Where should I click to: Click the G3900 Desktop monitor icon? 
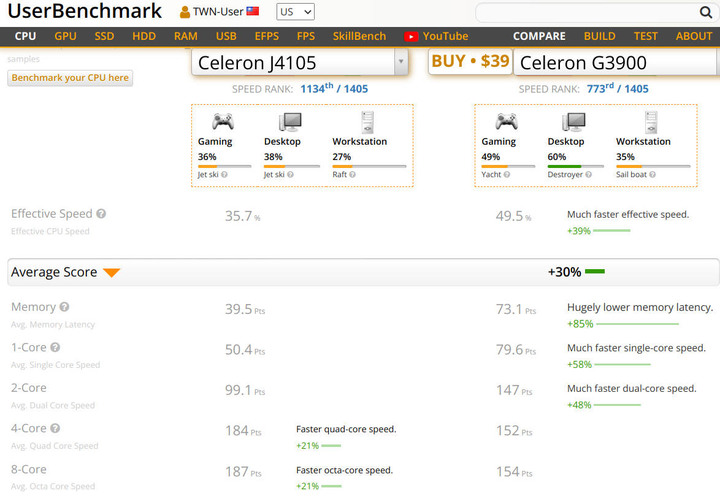point(574,122)
